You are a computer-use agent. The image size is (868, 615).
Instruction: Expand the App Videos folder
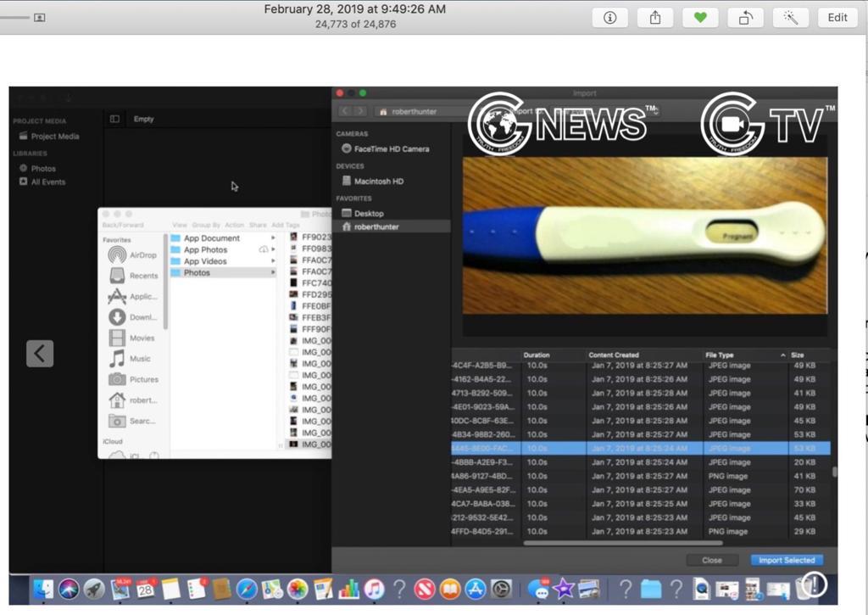(273, 261)
